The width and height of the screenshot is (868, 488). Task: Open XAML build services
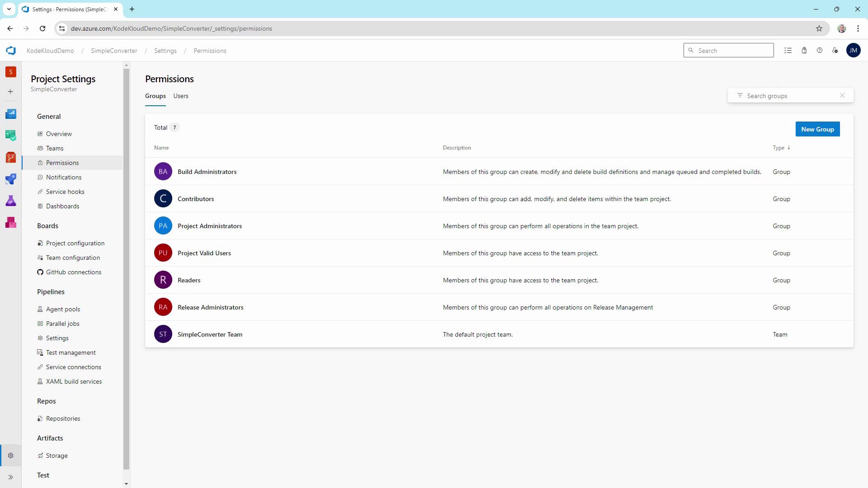click(x=73, y=381)
